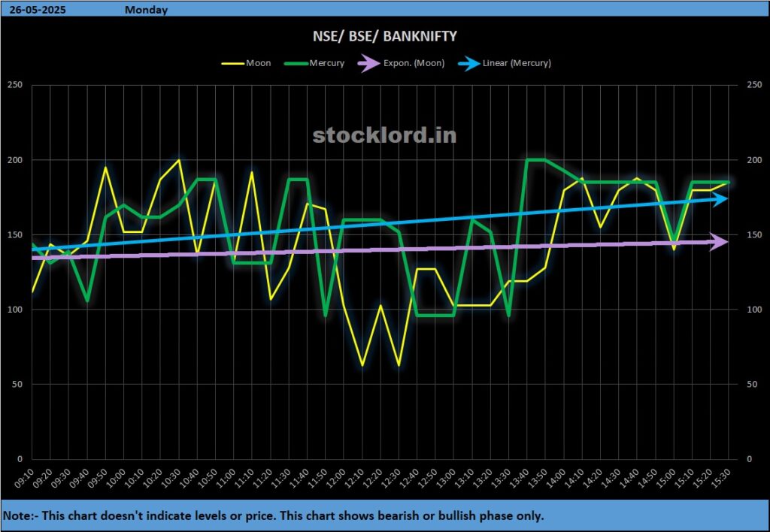
Task: Click the Moon line peak at 10:30
Action: [x=179, y=161]
